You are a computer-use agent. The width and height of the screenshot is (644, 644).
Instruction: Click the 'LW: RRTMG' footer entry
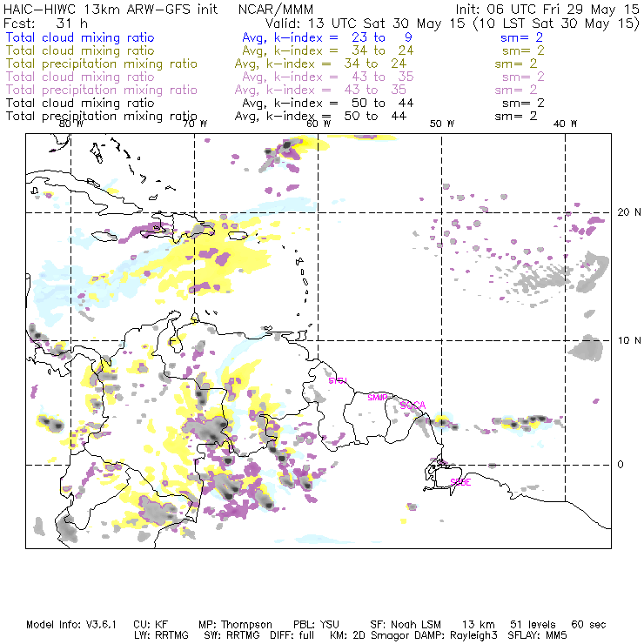161,635
